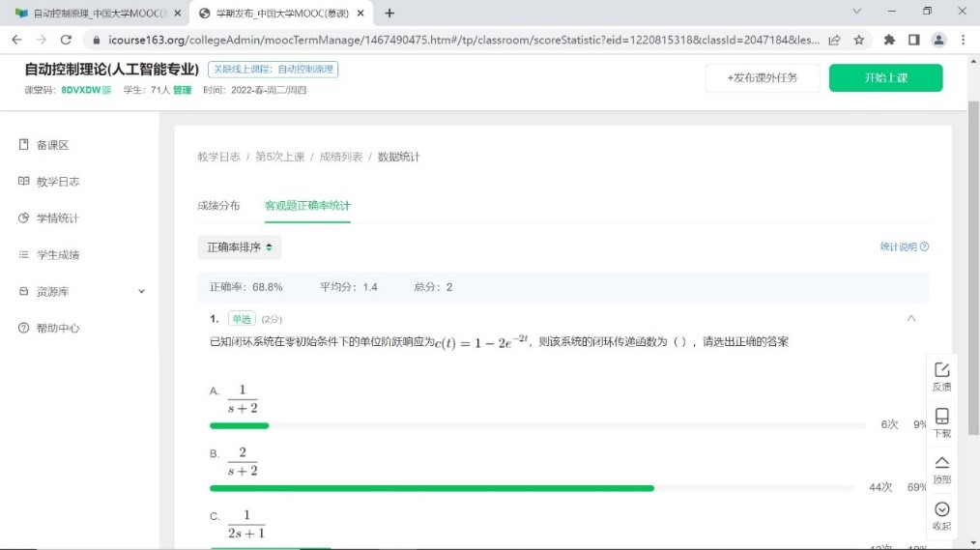Click the 反馈 feedback icon
The height and width of the screenshot is (550, 980).
click(941, 371)
